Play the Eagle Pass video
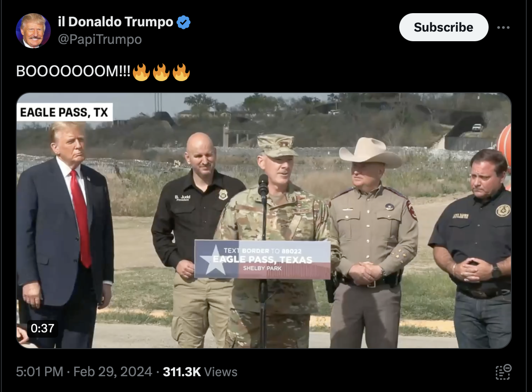Image resolution: width=532 pixels, height=392 pixels. click(264, 221)
